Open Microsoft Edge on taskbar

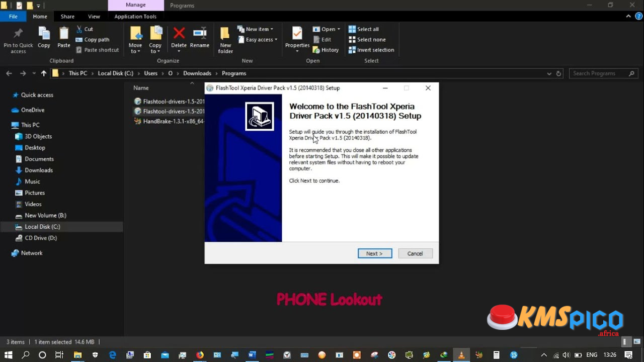pyautogui.click(x=113, y=355)
